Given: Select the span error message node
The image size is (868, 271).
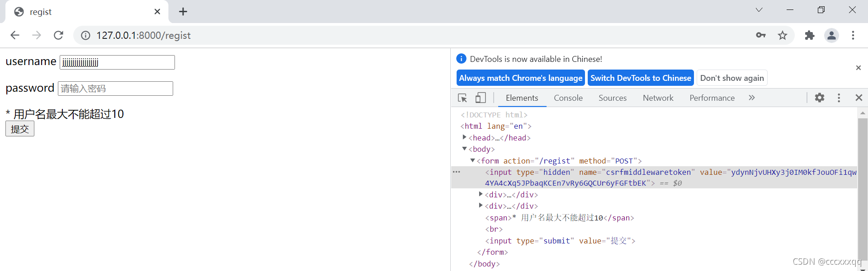Looking at the screenshot, I should tap(560, 218).
